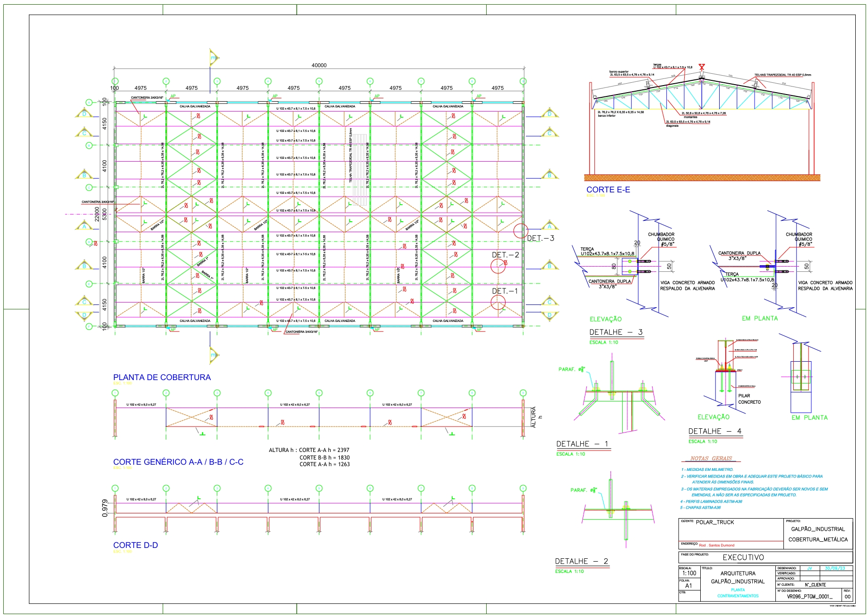868x616 pixels.
Task: Click address "Rod . Santos Dumond"
Action: tap(717, 545)
